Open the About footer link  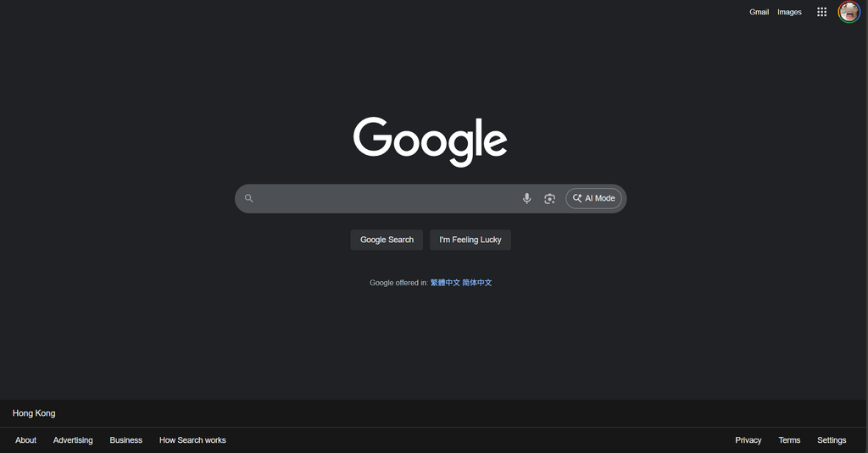click(x=25, y=440)
